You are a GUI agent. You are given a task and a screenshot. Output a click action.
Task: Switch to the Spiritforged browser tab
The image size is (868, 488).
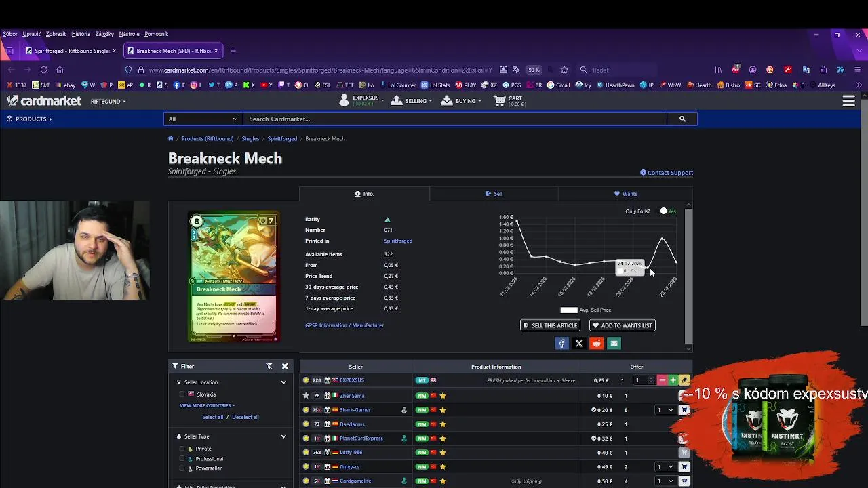71,51
